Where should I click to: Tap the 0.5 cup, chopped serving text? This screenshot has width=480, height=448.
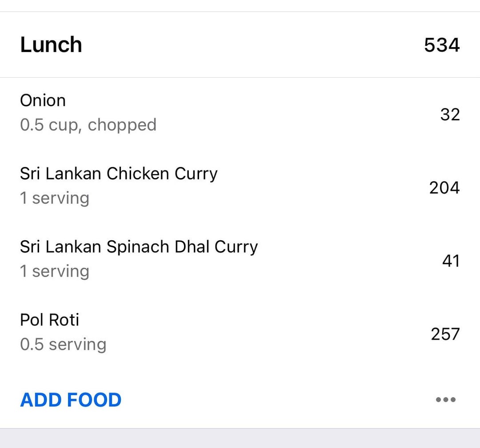pos(88,125)
